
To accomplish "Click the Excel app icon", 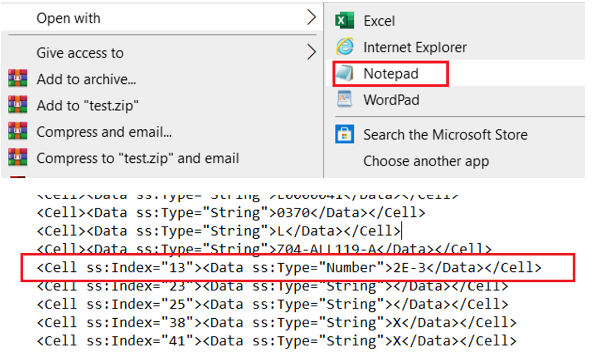I will click(x=344, y=21).
